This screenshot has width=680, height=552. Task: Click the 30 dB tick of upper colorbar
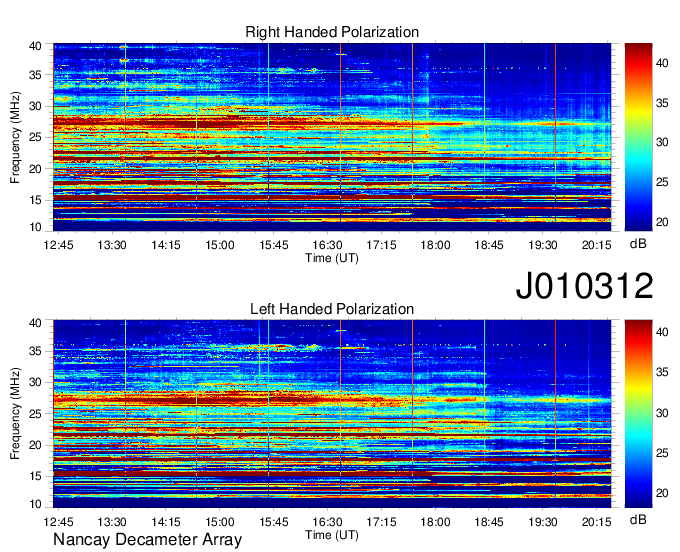[662, 142]
